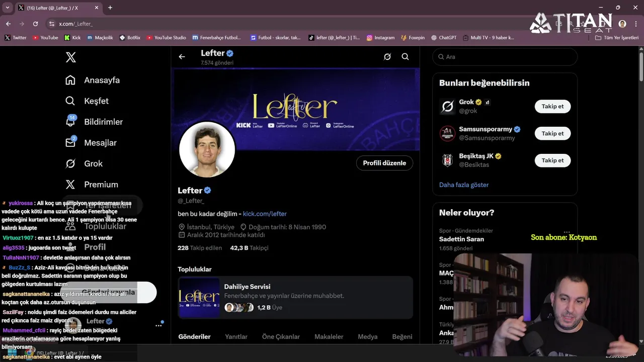Click the Grok icon in profile header

coord(387,57)
